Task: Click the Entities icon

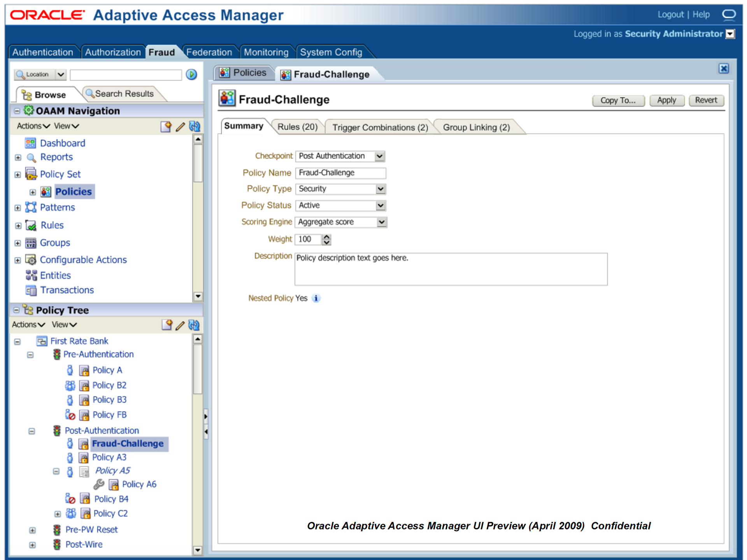Action: coord(31,276)
